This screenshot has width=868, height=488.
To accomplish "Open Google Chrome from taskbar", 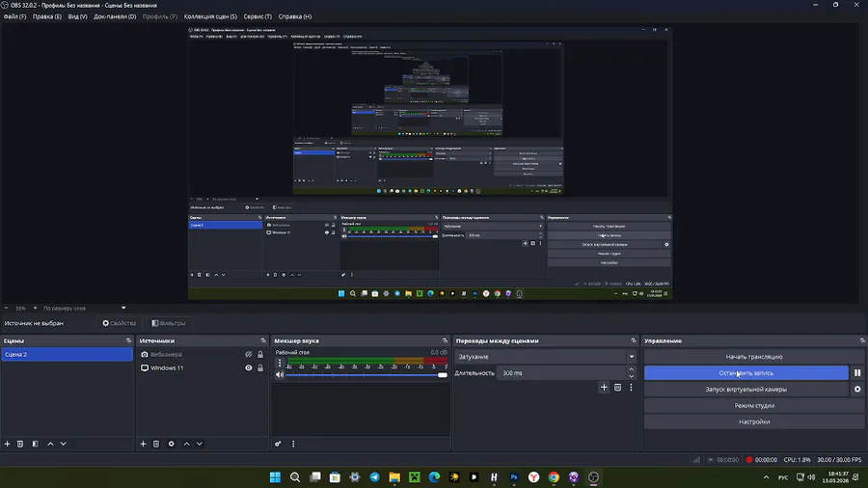I will tap(554, 477).
